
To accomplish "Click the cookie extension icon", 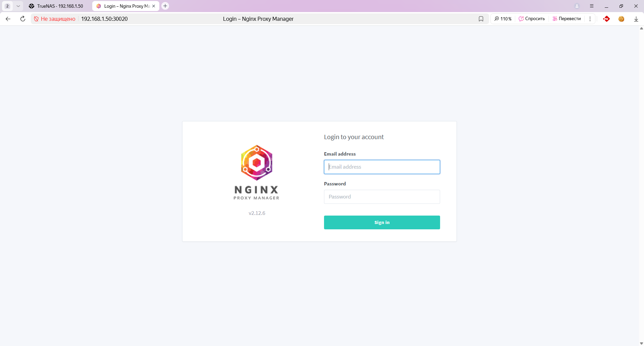I will [x=621, y=19].
